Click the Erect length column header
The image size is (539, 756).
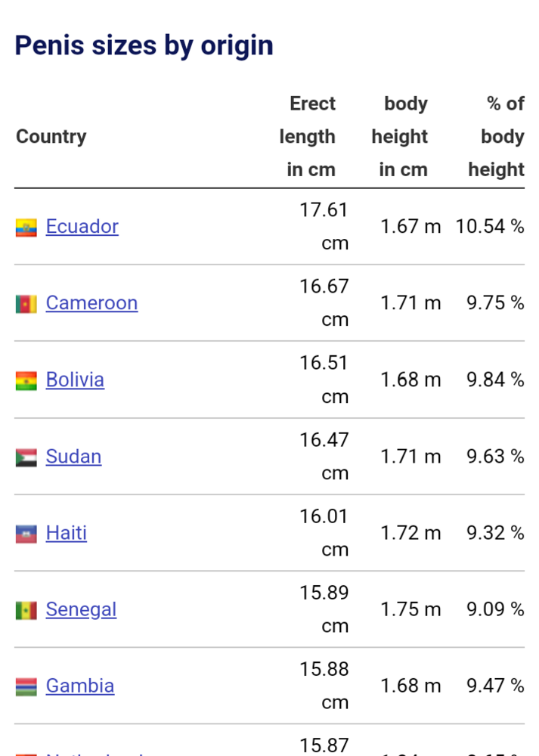point(308,137)
